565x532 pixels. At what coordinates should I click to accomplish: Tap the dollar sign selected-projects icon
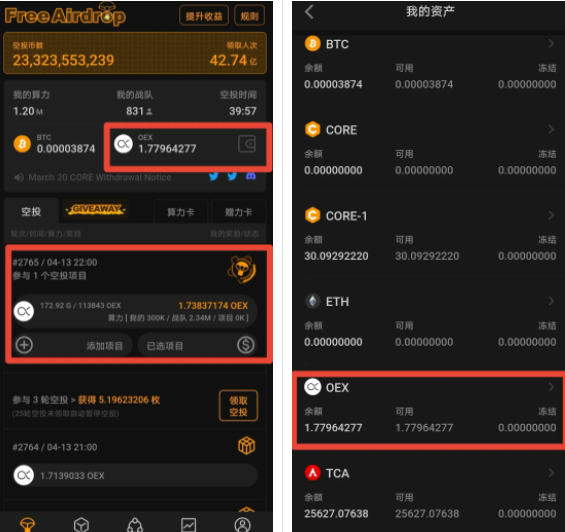[246, 345]
